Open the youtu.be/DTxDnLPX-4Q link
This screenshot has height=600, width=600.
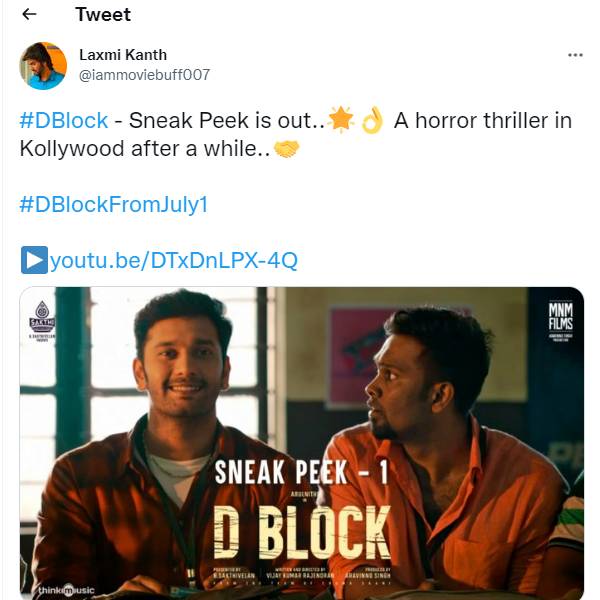click(173, 261)
